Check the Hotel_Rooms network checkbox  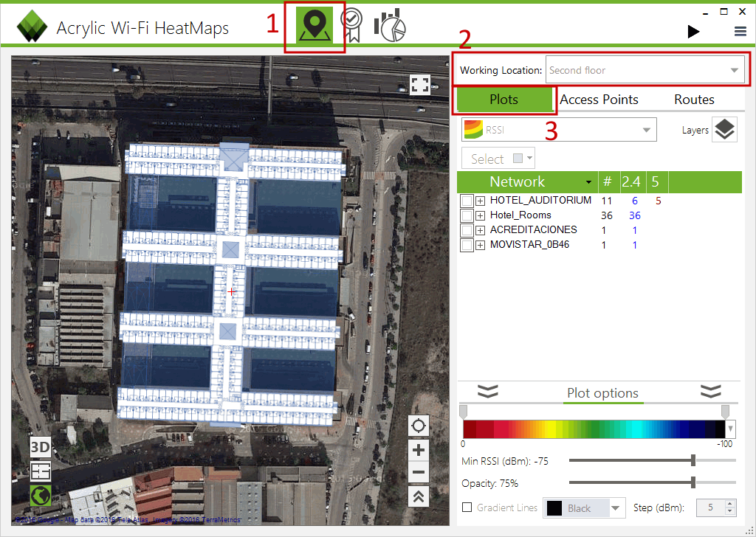pos(467,215)
